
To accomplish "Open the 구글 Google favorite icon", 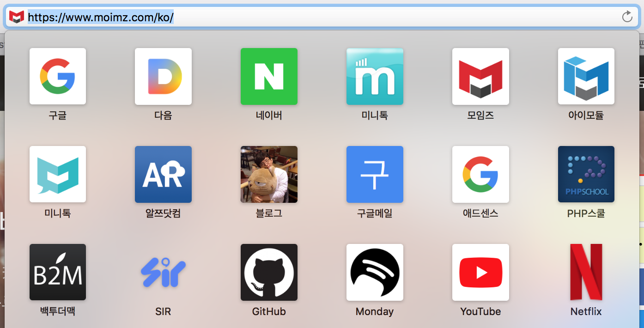I will (x=58, y=76).
